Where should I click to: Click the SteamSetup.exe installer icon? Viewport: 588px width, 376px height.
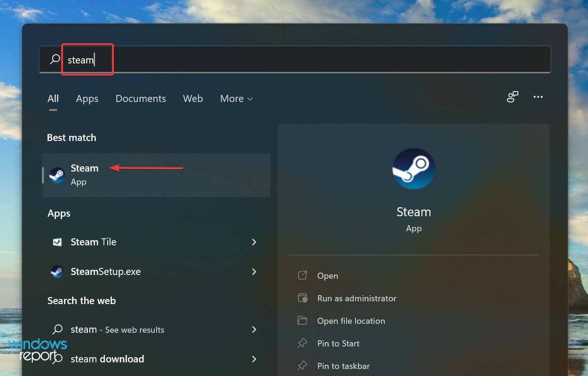click(x=57, y=272)
